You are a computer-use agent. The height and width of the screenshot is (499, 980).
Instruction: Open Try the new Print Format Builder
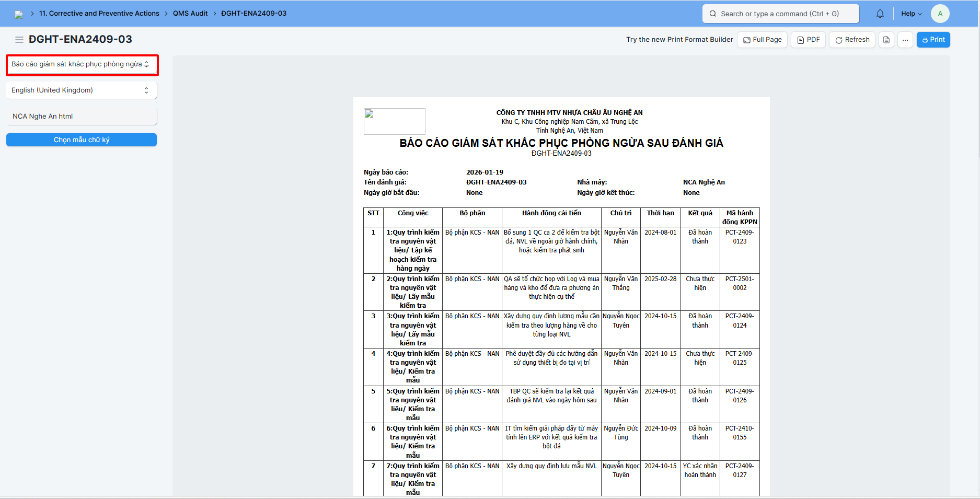[679, 40]
